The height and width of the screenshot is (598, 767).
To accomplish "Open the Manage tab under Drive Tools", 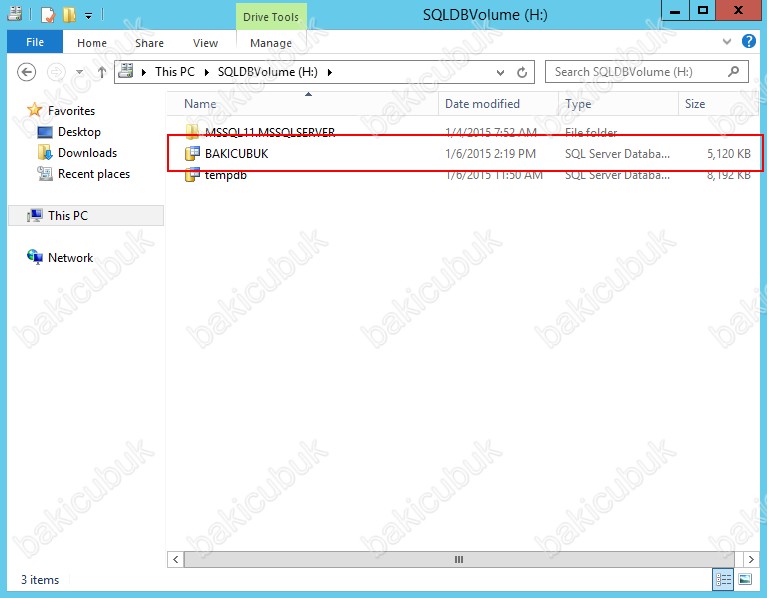I will tap(271, 43).
